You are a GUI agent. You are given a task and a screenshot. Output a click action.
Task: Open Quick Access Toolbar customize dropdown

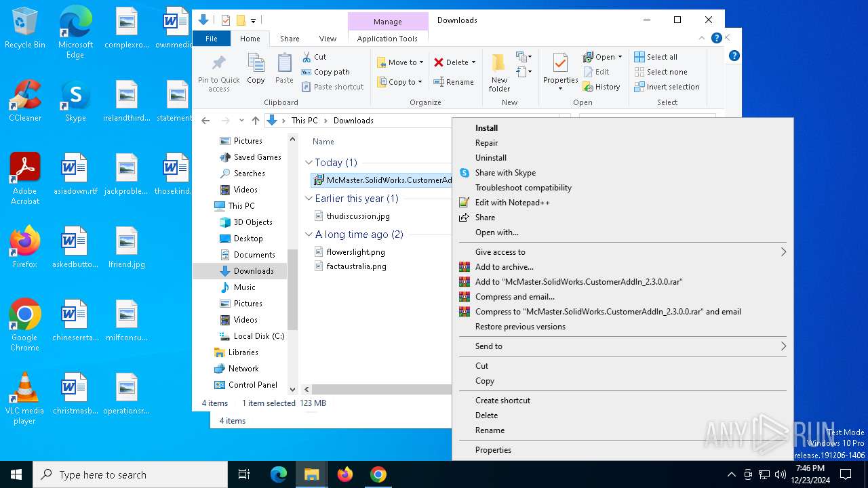pyautogui.click(x=253, y=20)
